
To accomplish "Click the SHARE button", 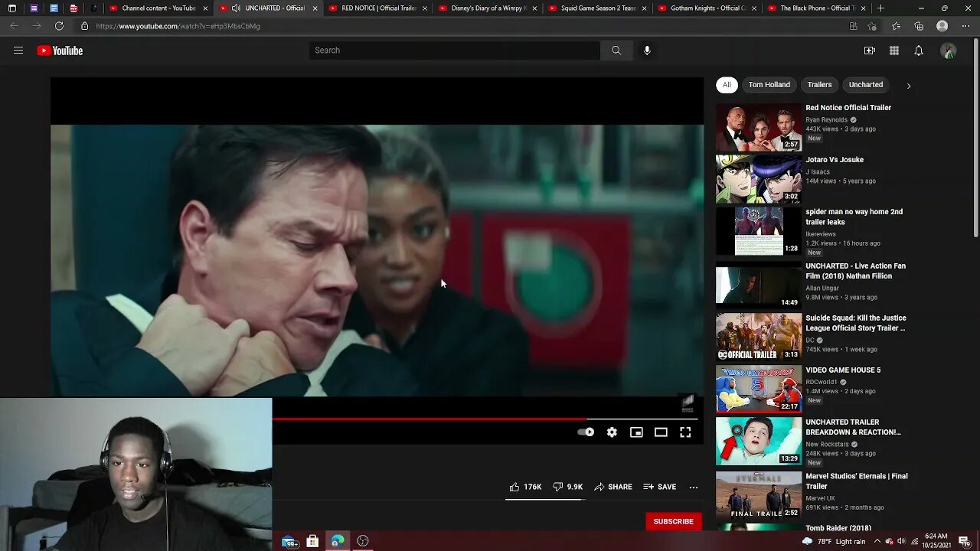I will [x=613, y=487].
